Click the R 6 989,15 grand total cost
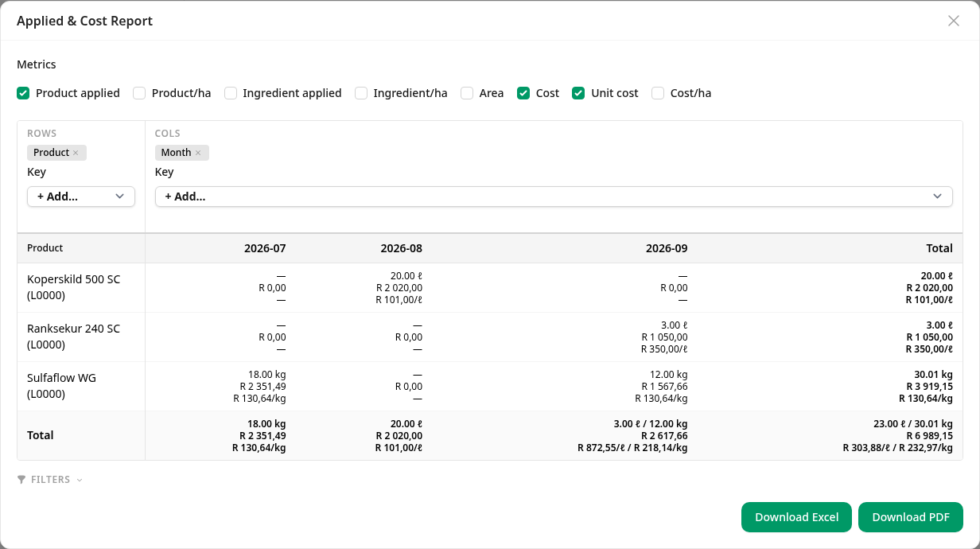The width and height of the screenshot is (980, 549). pos(929,436)
